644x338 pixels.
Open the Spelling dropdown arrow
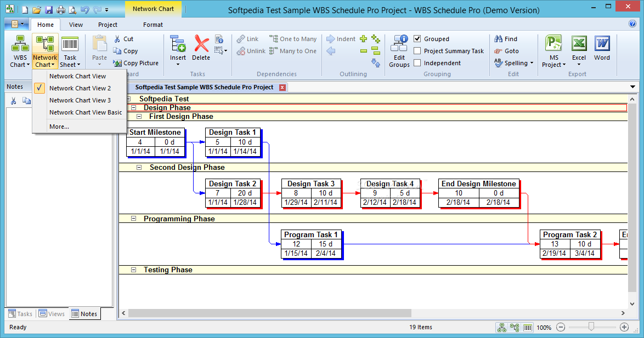coord(532,63)
